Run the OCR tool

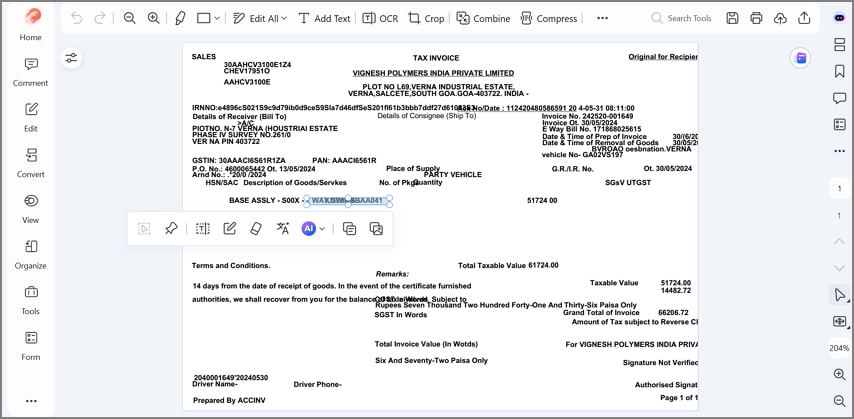pyautogui.click(x=380, y=19)
